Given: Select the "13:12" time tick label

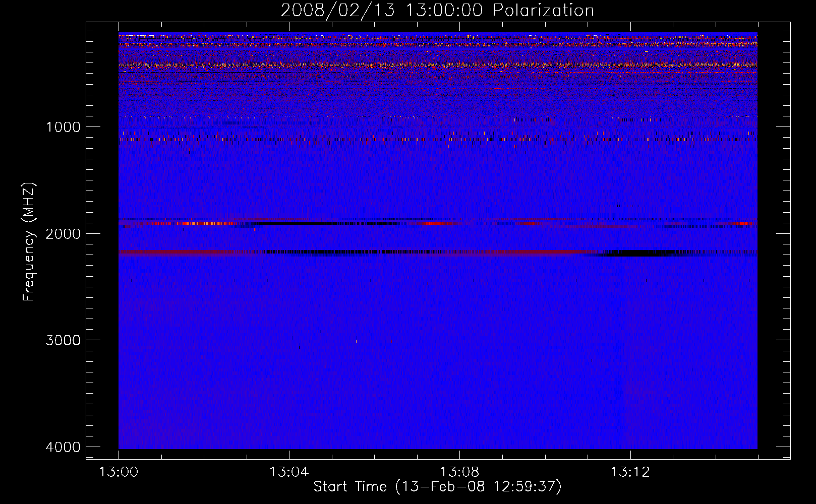Looking at the screenshot, I should 630,472.
